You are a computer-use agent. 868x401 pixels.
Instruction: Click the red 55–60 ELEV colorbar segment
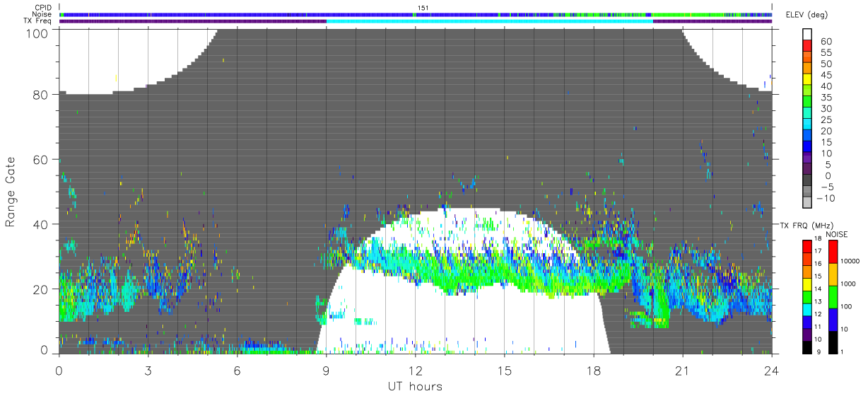[x=808, y=46]
